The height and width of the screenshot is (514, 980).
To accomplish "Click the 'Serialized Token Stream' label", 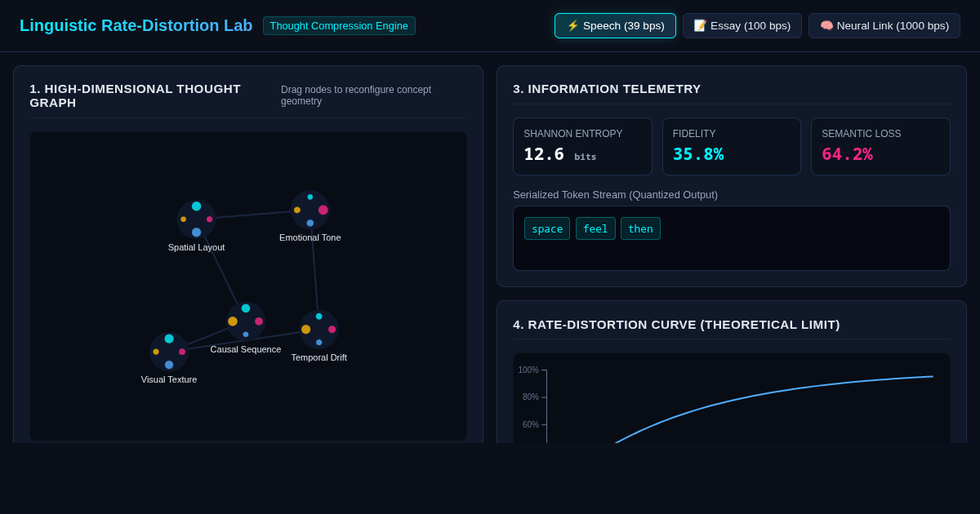I will click(615, 194).
